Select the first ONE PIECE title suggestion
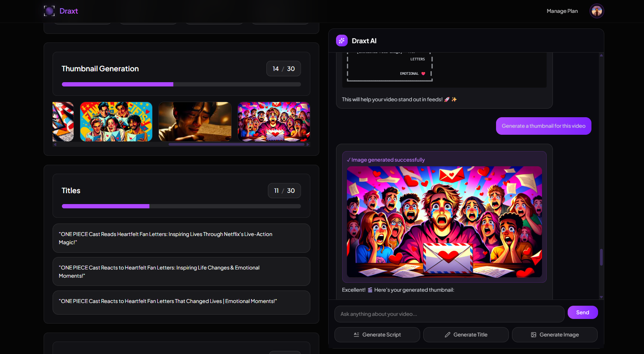The height and width of the screenshot is (354, 644). [x=181, y=238]
